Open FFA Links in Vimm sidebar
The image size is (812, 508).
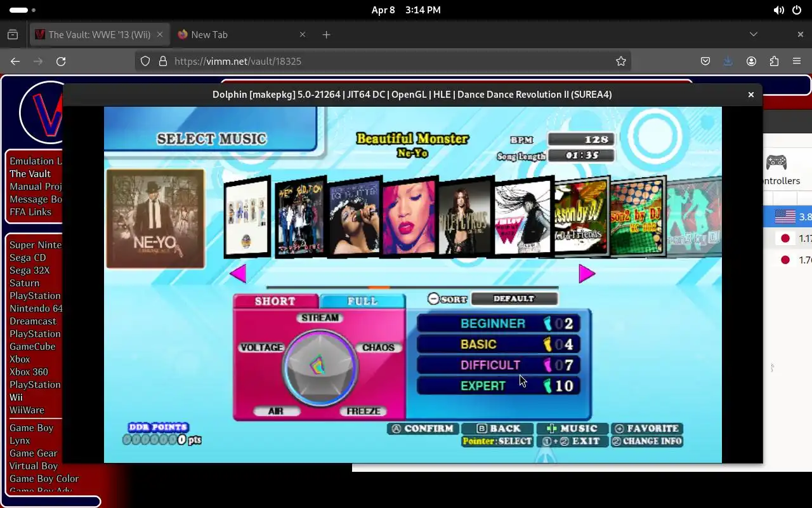tap(30, 211)
